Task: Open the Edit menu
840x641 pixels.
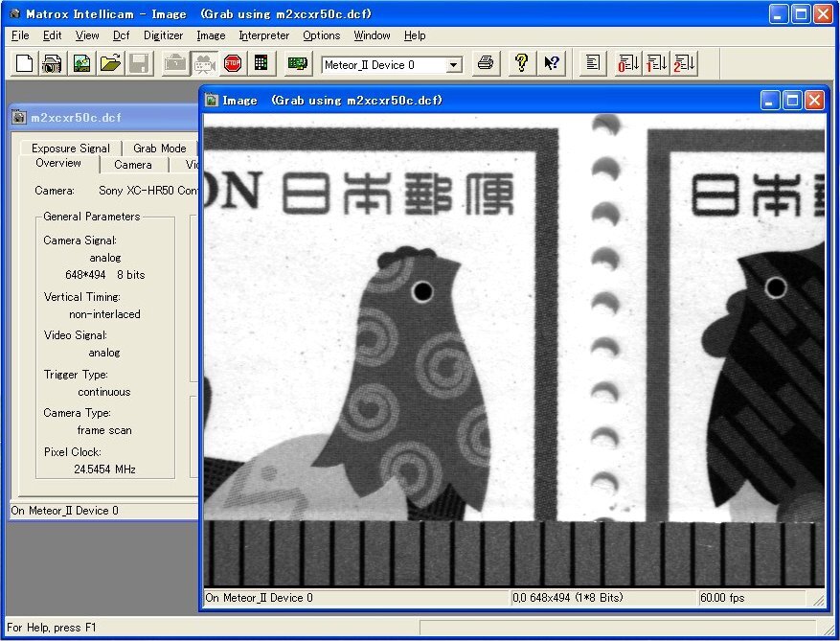Action: click(x=52, y=35)
